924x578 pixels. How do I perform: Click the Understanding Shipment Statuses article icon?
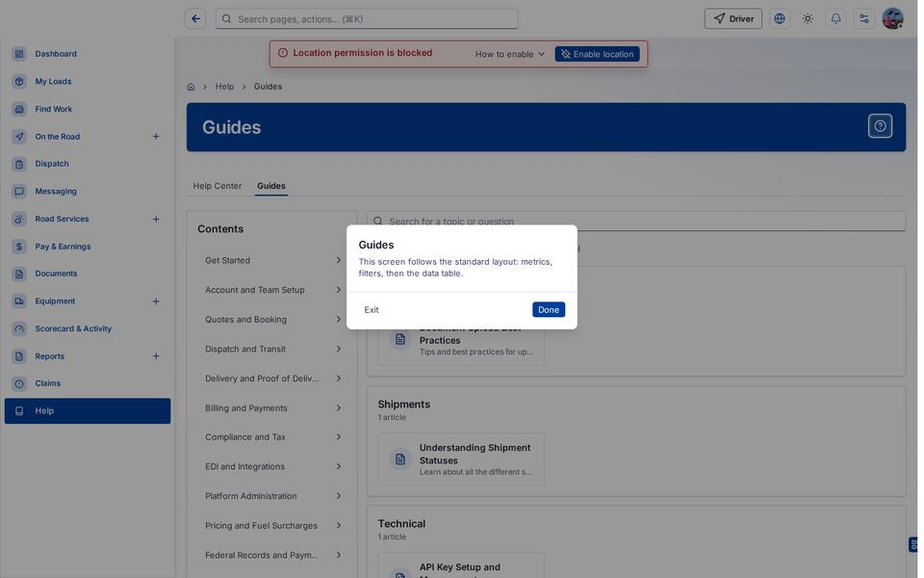(400, 459)
